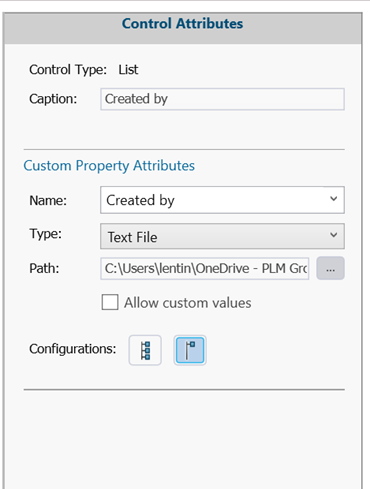Open the Name dropdown showing Created by
The height and width of the screenshot is (489, 370).
pyautogui.click(x=222, y=200)
